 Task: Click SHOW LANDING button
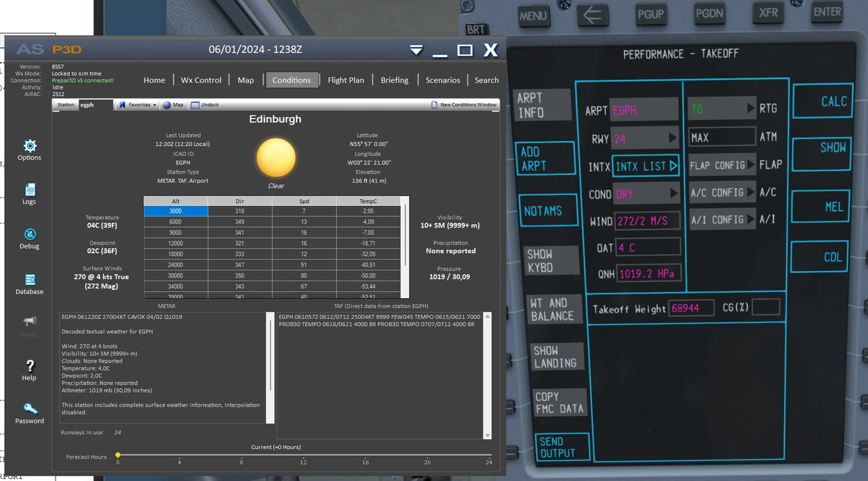click(x=556, y=357)
